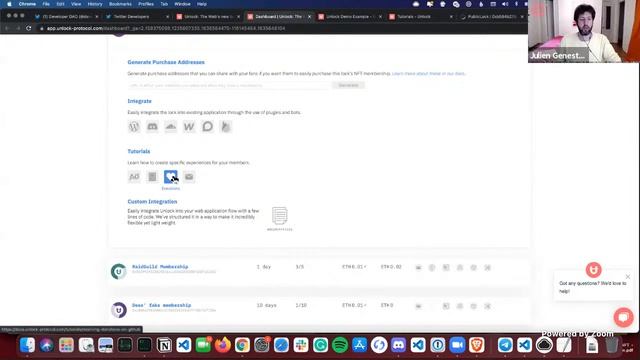Viewport: 640px width, 360px height.
Task: Open the Cloudflare integration icon
Action: (171, 127)
